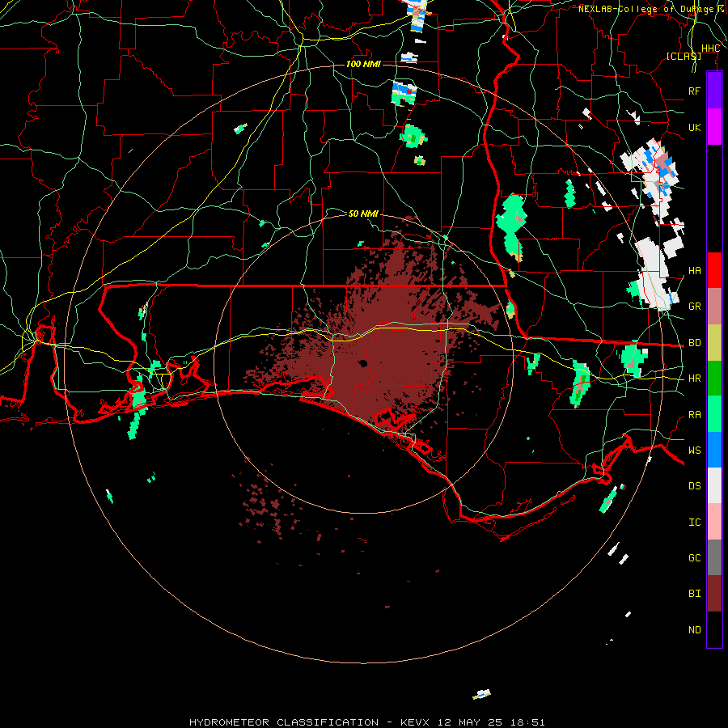Click the "50 NMI" range ring label
The width and height of the screenshot is (728, 728).
coord(363,214)
